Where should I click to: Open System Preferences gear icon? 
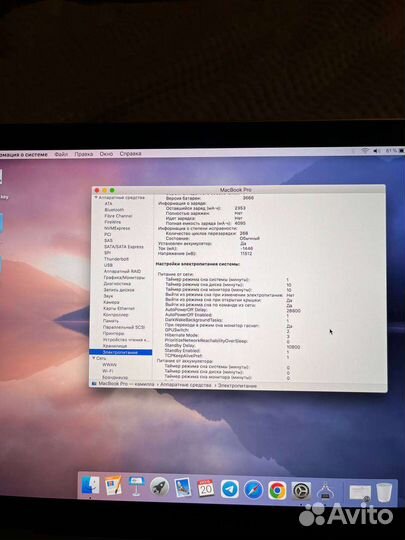point(301,491)
